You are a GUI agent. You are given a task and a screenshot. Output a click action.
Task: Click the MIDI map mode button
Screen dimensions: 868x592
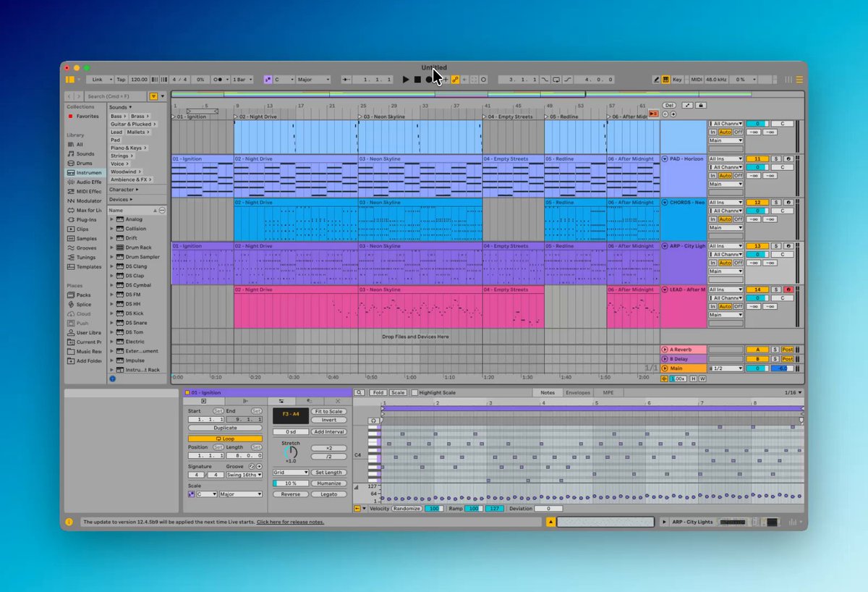[697, 80]
